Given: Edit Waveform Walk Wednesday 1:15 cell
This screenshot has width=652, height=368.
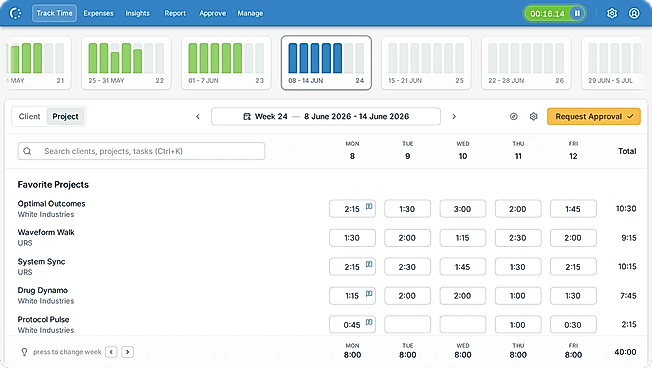Looking at the screenshot, I should pyautogui.click(x=462, y=238).
